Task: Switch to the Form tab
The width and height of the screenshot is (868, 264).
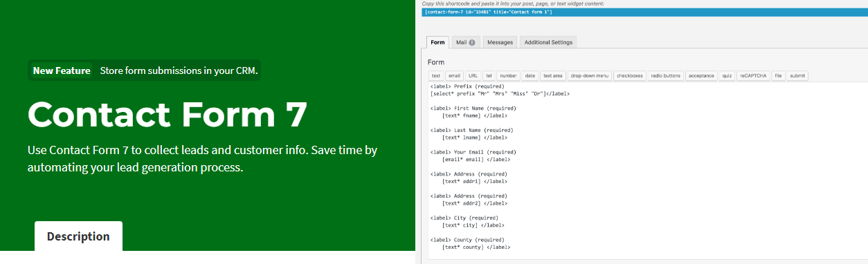Action: click(x=437, y=42)
